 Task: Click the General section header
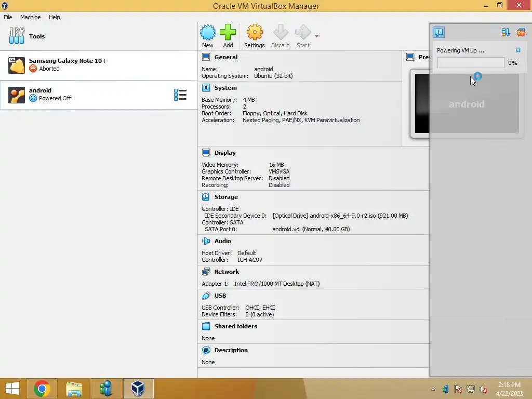point(225,57)
